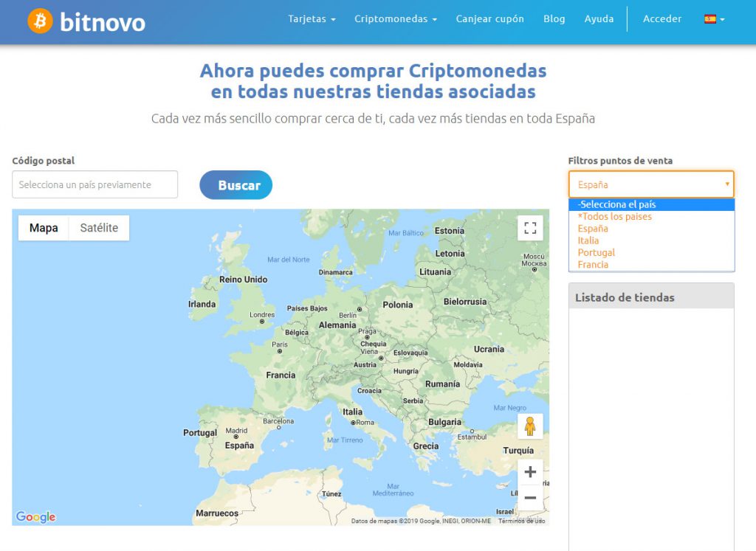Viewport: 756px width, 551px height.
Task: Open the country filter combo box
Action: click(x=651, y=184)
